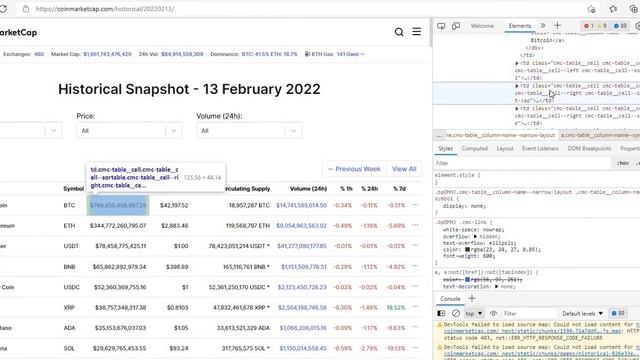Sort by Volume (24h) column header
Image resolution: width=640 pixels, height=360 pixels.
(308, 189)
